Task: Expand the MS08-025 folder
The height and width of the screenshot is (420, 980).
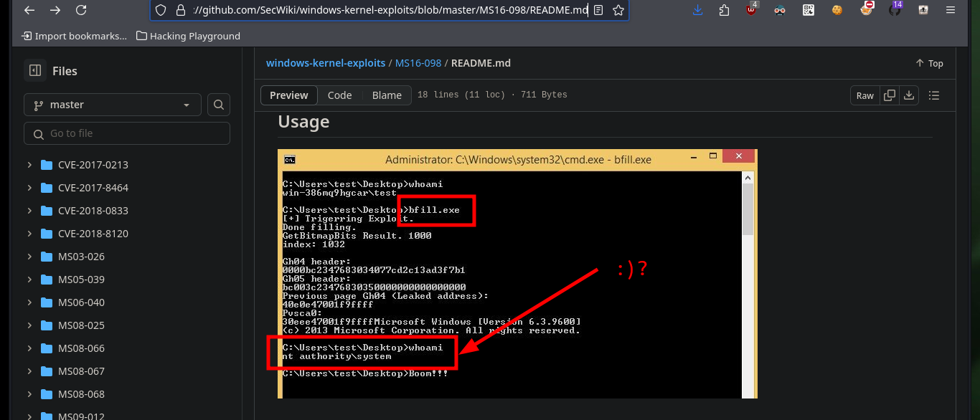Action: [29, 325]
